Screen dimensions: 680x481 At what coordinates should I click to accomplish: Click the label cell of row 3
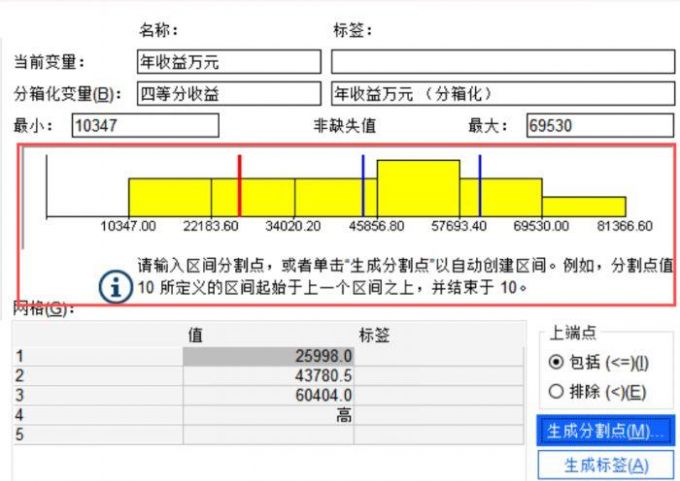tap(439, 395)
